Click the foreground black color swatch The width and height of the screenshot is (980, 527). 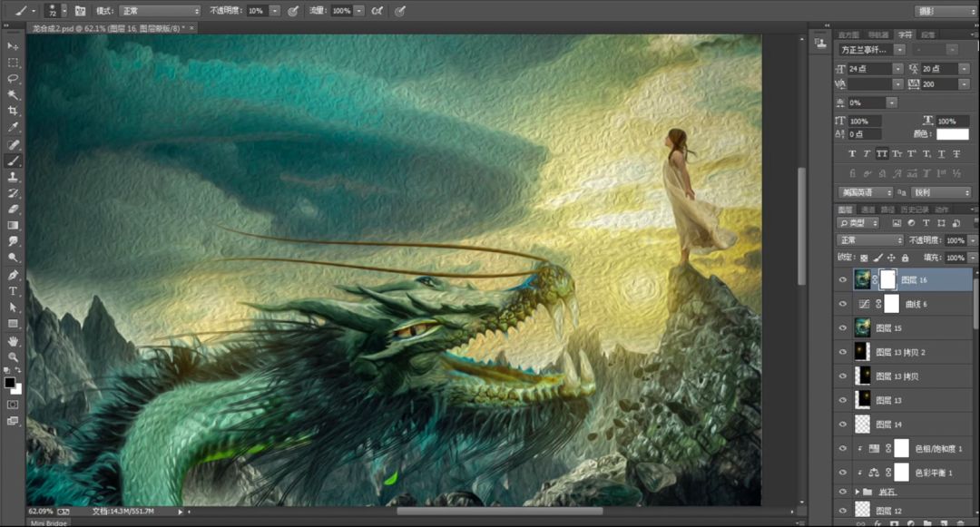[x=9, y=383]
